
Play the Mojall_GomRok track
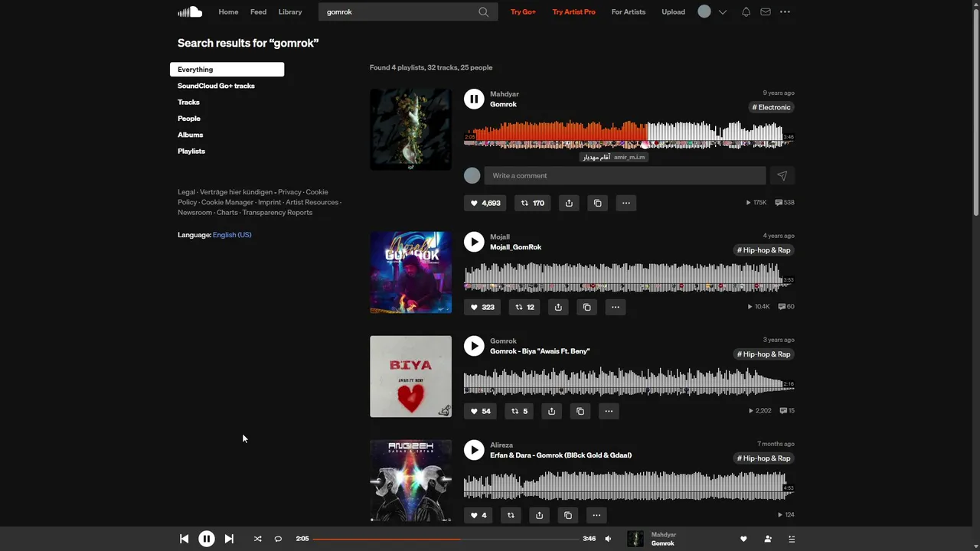coord(474,242)
